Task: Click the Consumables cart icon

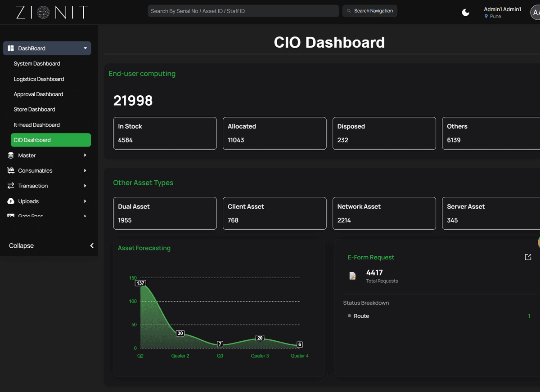Action: [x=11, y=171]
